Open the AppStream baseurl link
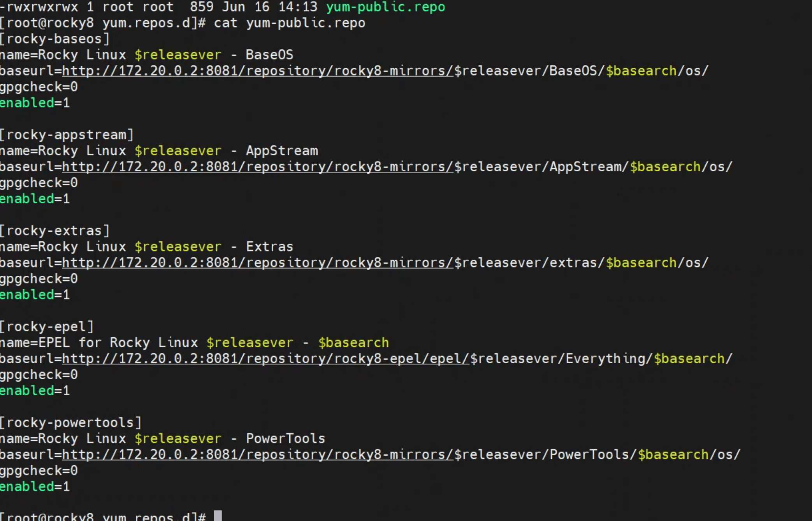The image size is (812, 521). (258, 167)
